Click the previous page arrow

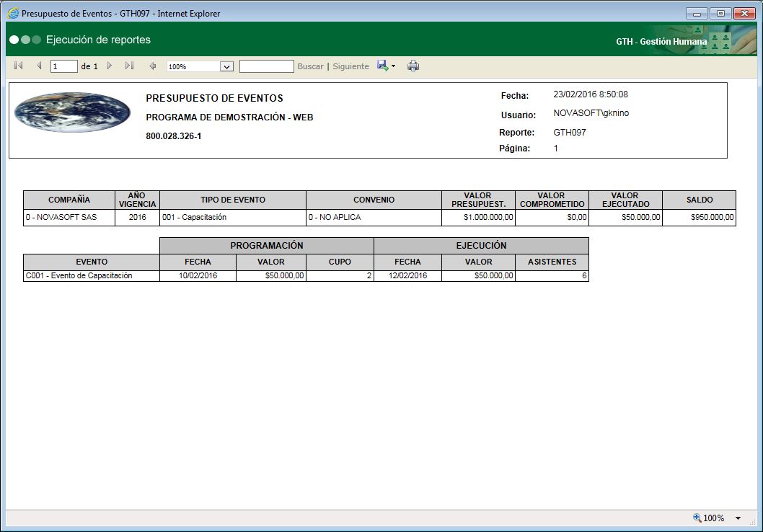pyautogui.click(x=39, y=66)
